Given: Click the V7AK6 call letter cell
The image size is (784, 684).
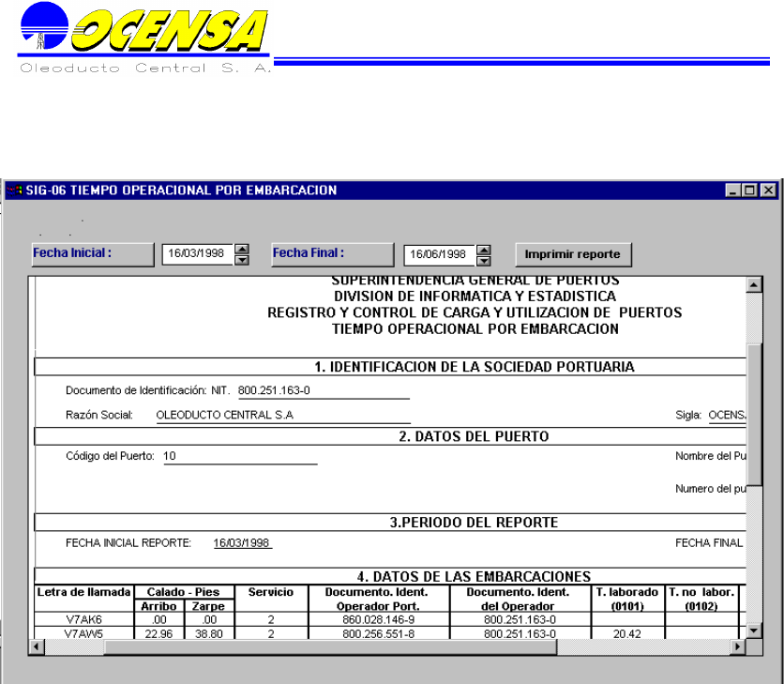Looking at the screenshot, I should [x=84, y=619].
